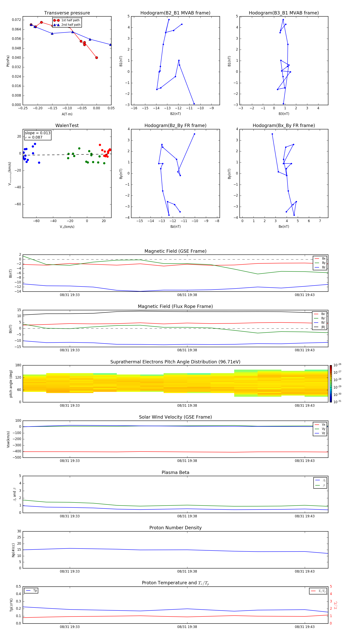
Task: Click the 'Hodogram(Bz_By FR frame)' title
Action: [x=175, y=125]
